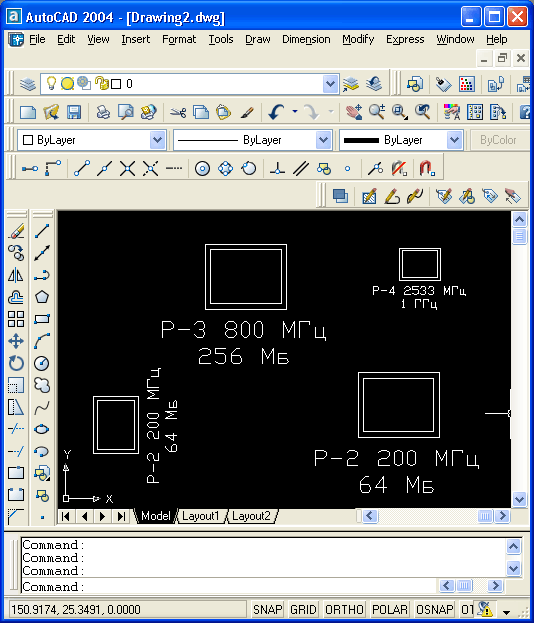Select the Zoom Realtime magnifier icon

click(377, 112)
